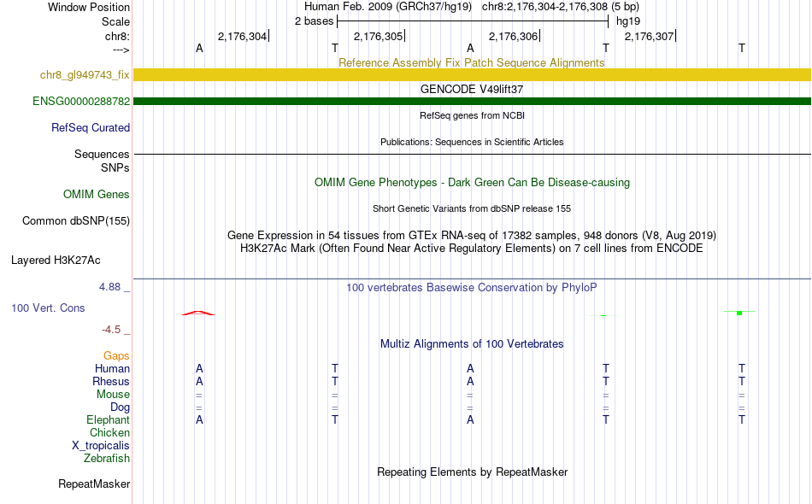Screen dimensions: 812x504
Task: Click the 4.88 PhyloP upper scale value
Action: point(109,287)
